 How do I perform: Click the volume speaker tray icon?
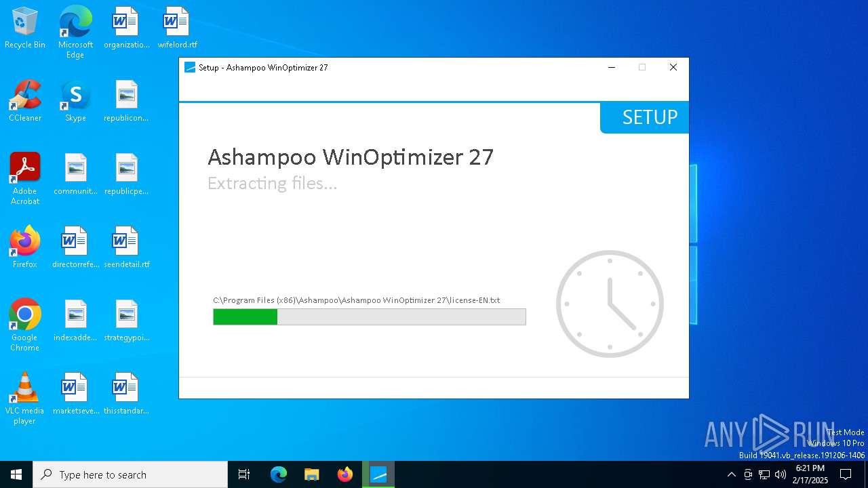(781, 474)
